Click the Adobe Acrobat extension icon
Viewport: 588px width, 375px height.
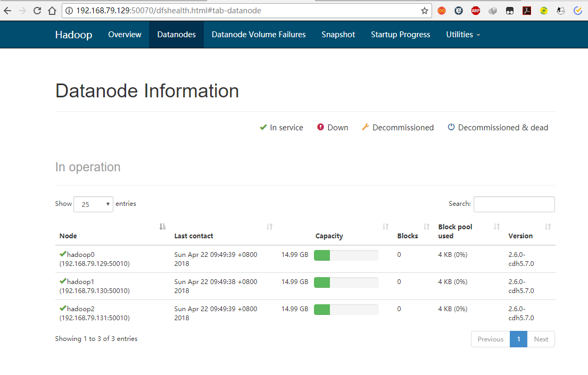(526, 11)
